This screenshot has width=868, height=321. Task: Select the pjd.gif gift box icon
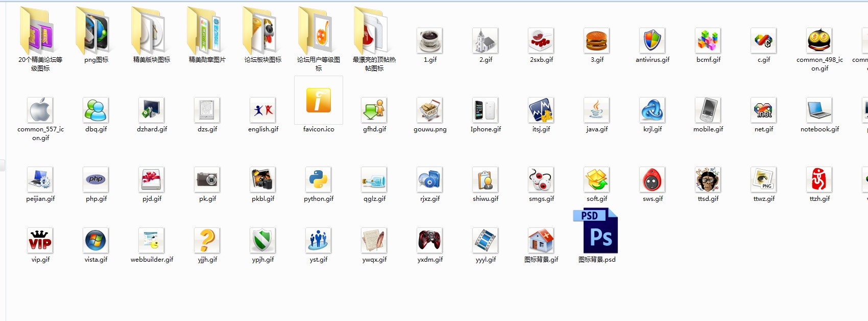(152, 180)
